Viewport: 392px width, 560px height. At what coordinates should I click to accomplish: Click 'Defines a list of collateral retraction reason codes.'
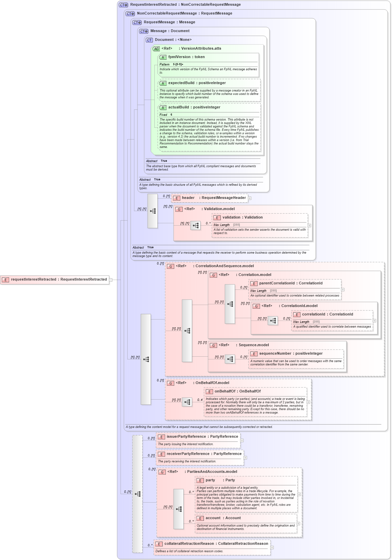189,552
